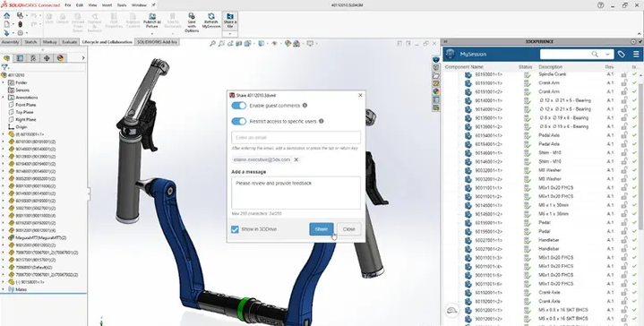Click the Zoom to Fit magnifier icon
This screenshot has width=644, height=326.
point(212,44)
